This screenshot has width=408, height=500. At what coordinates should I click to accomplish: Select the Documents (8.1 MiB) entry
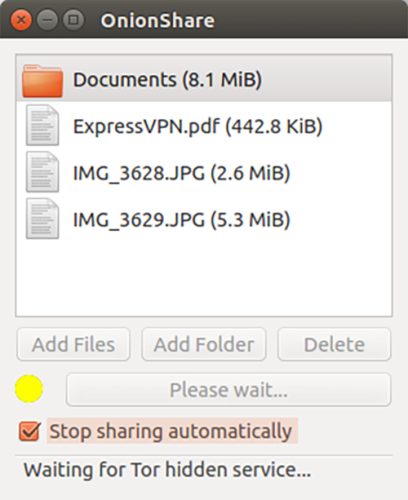(x=204, y=79)
